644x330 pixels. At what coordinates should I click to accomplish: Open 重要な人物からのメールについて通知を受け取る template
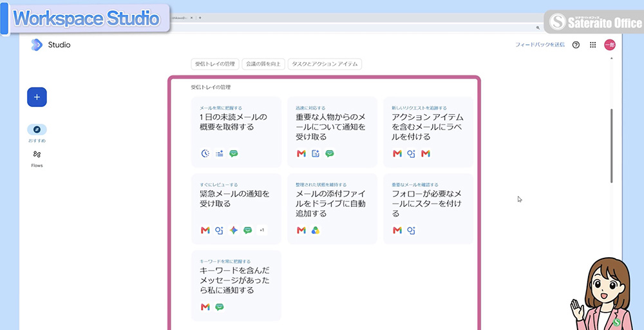coord(332,132)
